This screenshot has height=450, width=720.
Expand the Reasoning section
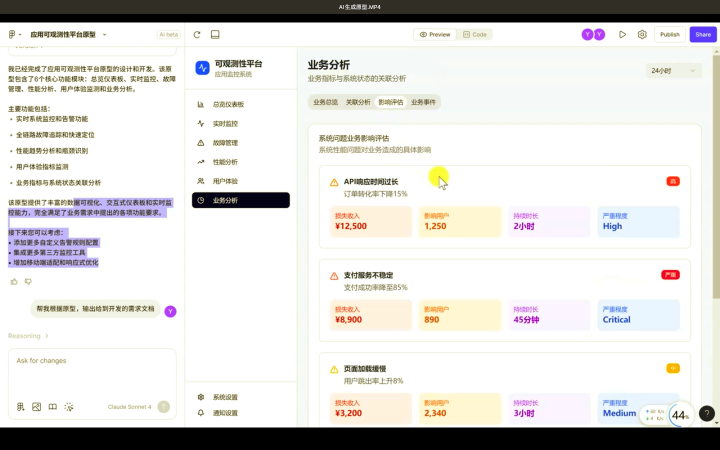28,336
